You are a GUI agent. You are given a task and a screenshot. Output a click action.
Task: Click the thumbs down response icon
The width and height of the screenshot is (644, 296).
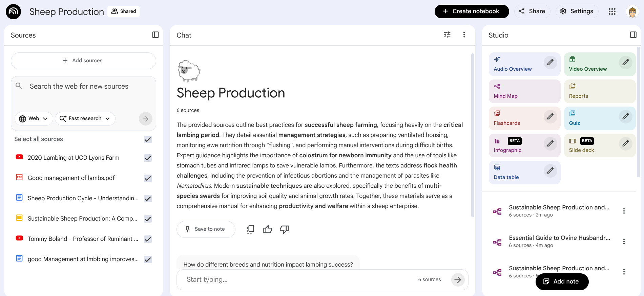click(284, 229)
